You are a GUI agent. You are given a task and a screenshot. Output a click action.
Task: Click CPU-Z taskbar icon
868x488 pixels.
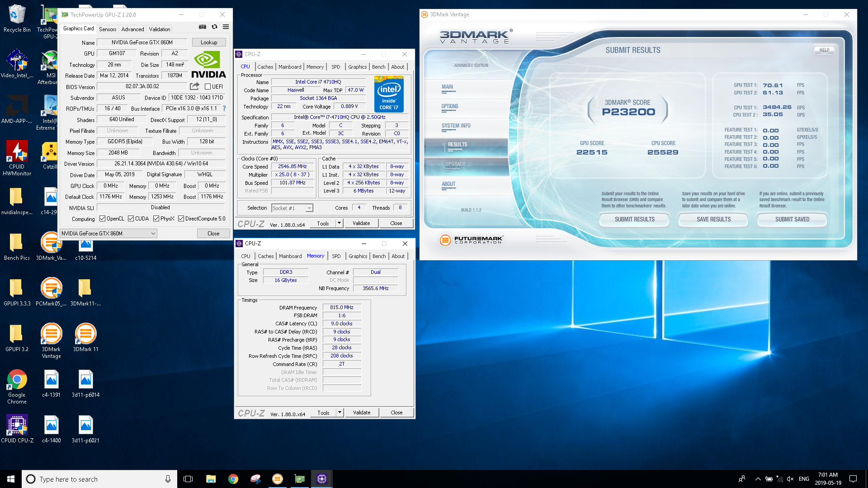[x=321, y=479]
